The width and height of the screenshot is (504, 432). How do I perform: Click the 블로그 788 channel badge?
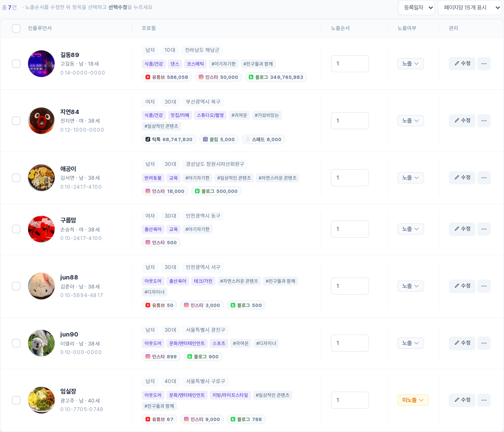[246, 420]
